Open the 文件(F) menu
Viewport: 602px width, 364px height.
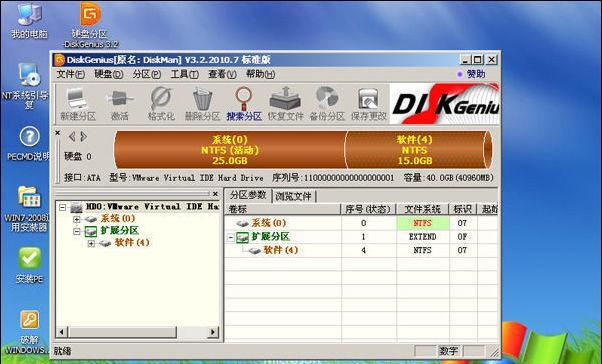(x=71, y=74)
